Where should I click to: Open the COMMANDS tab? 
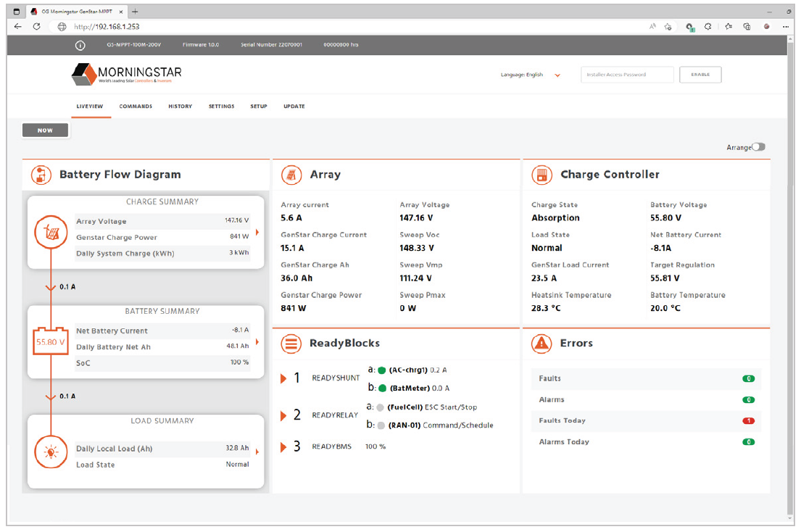[136, 107]
